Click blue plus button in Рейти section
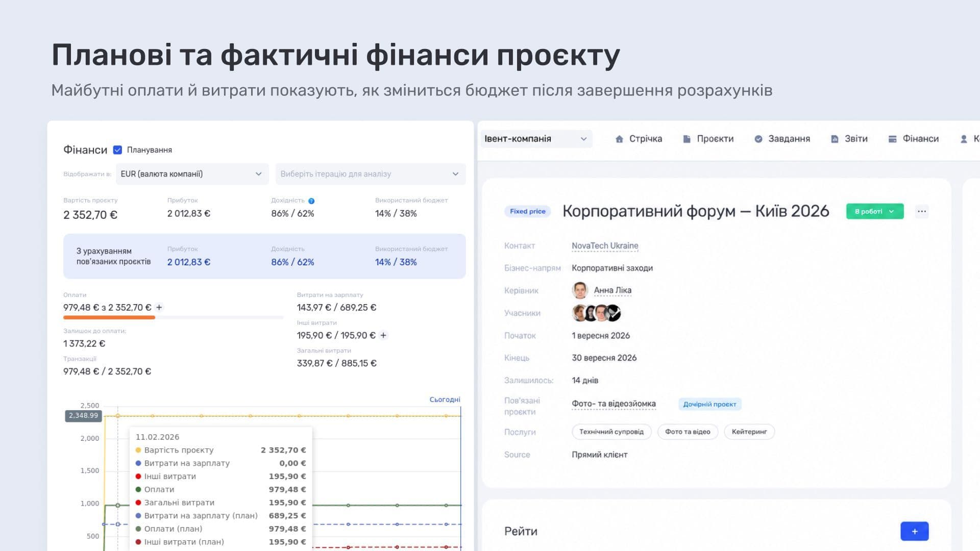The height and width of the screenshot is (551, 980). click(x=914, y=531)
